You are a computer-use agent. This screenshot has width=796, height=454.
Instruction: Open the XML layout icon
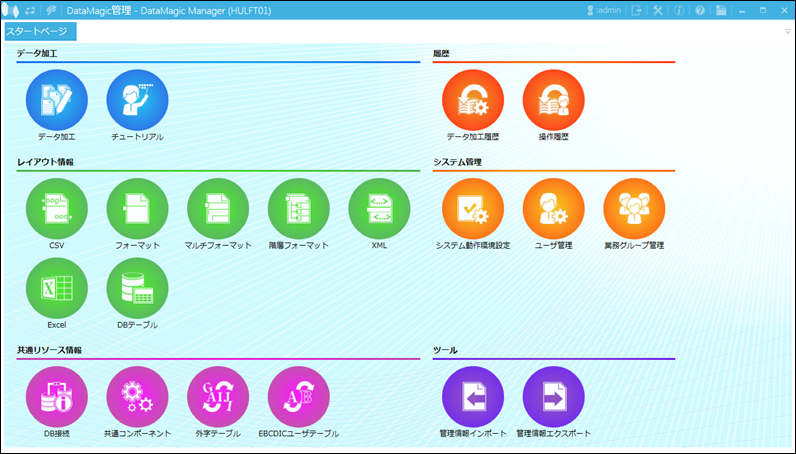(x=379, y=209)
